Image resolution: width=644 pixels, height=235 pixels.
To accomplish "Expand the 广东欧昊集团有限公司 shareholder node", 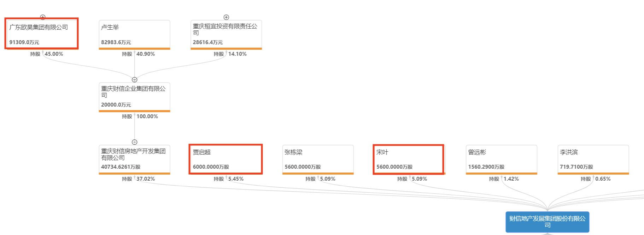I will [x=43, y=17].
